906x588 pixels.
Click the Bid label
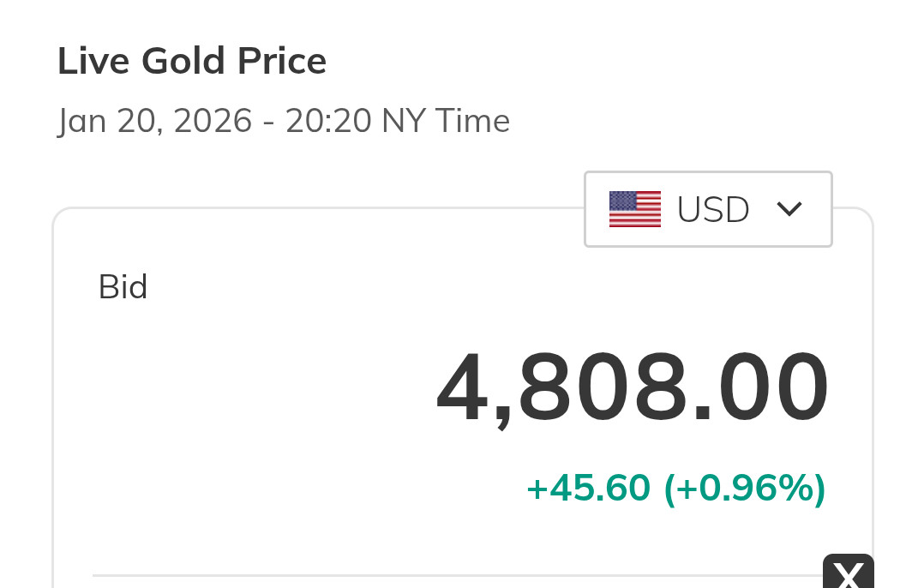pyautogui.click(x=123, y=287)
